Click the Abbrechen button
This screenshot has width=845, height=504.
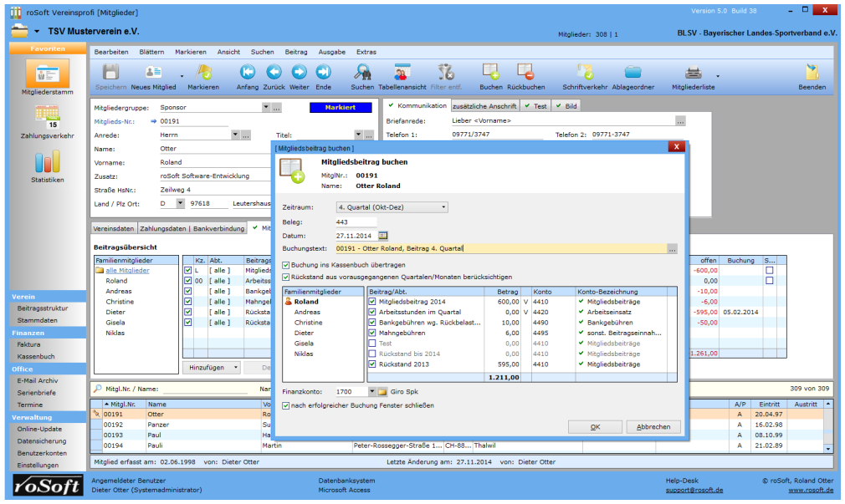[x=653, y=427]
